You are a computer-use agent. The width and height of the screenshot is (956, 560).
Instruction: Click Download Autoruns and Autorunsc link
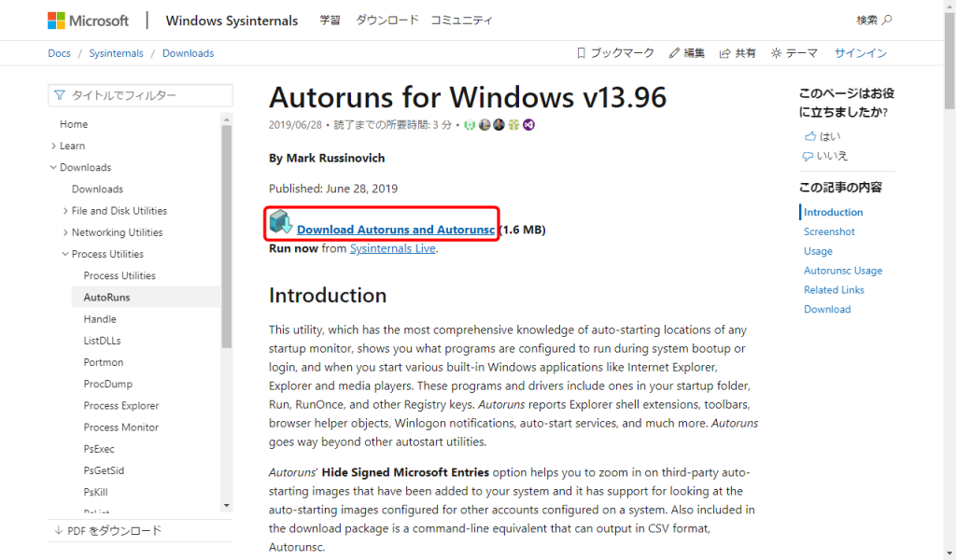point(396,230)
